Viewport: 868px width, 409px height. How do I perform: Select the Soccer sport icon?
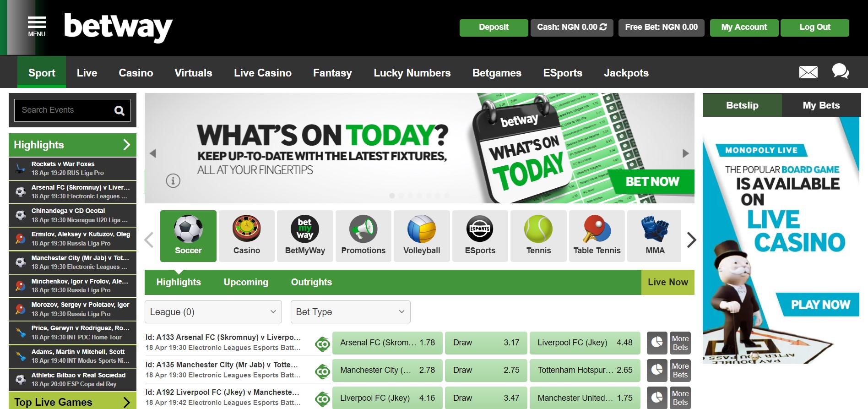click(x=188, y=236)
